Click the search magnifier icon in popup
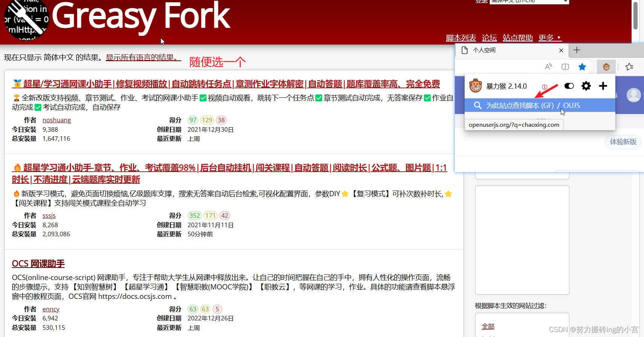The width and height of the screenshot is (644, 337). pyautogui.click(x=477, y=105)
